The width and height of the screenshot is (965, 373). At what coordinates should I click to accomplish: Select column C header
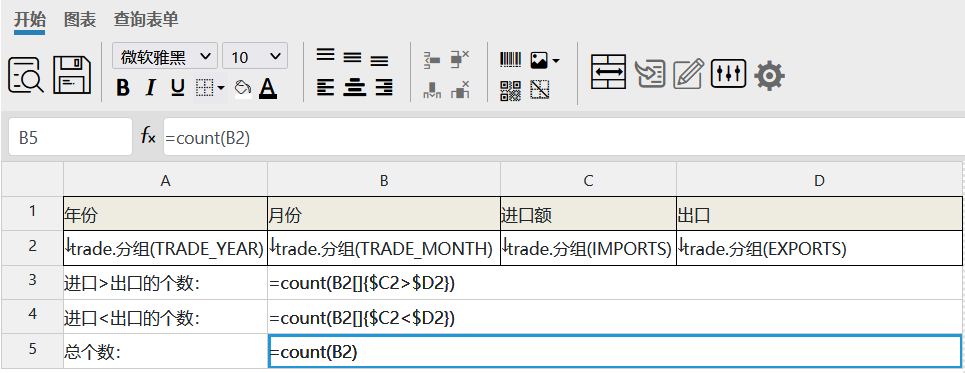click(588, 180)
